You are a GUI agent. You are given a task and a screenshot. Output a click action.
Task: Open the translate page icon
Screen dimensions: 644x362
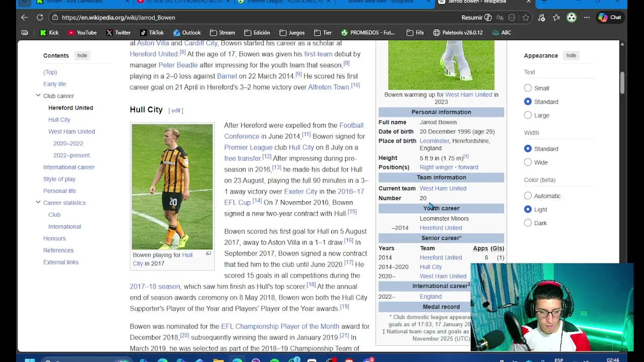[500, 17]
